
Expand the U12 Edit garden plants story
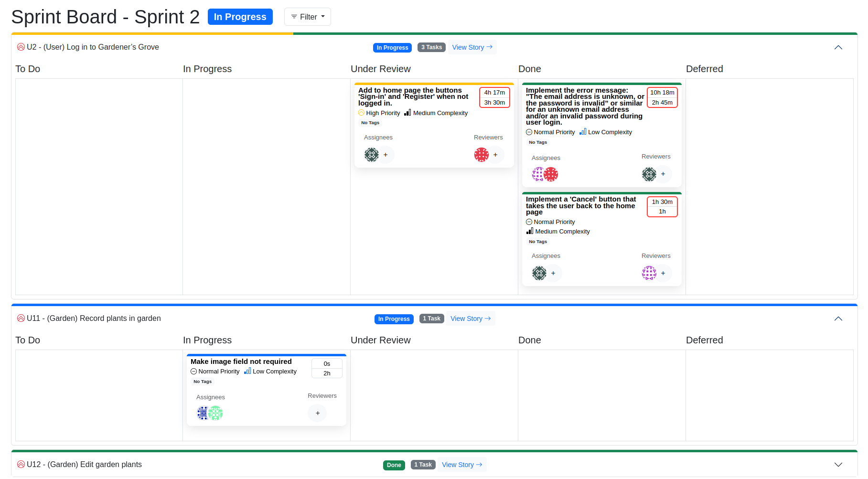(838, 465)
